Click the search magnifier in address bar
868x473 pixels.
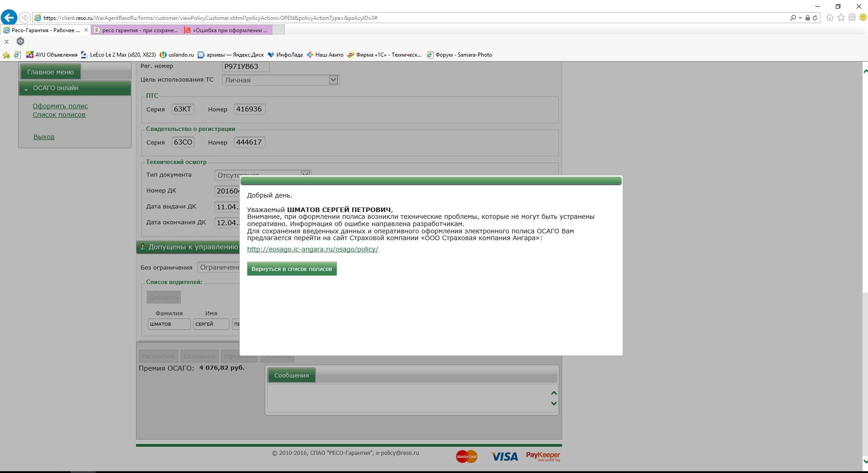coord(793,18)
